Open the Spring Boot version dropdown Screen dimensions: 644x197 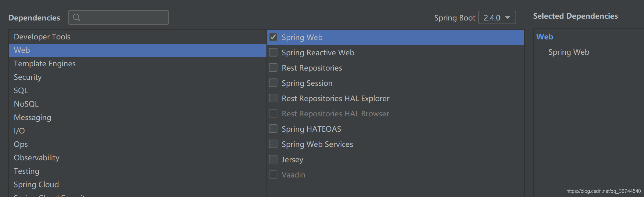[x=497, y=18]
